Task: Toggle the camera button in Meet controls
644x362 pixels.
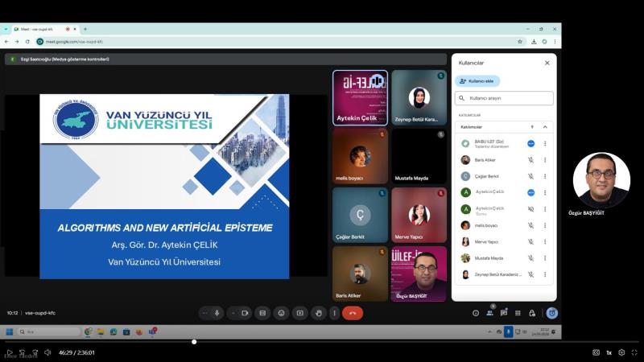Action: [x=246, y=313]
